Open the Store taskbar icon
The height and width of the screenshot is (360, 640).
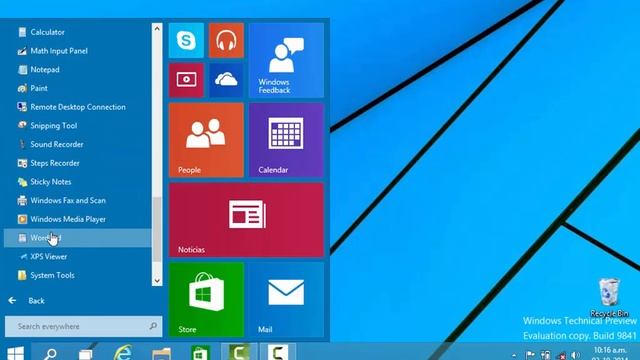(x=199, y=353)
